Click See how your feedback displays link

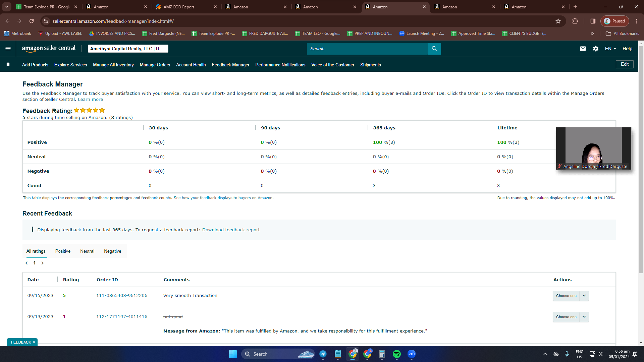click(223, 198)
